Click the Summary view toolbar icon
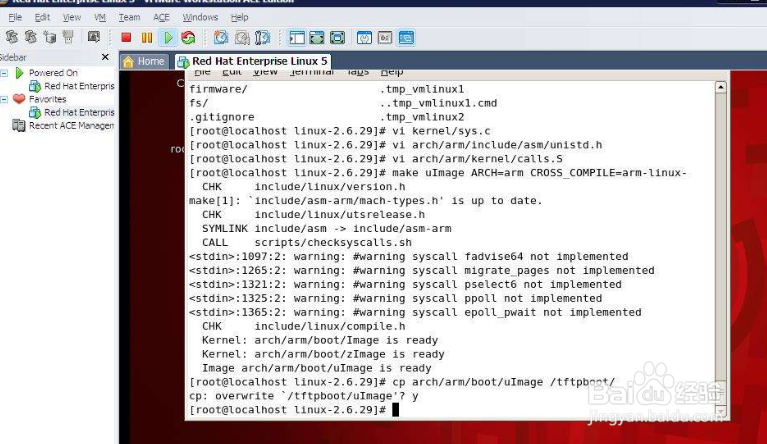Viewport: 767px width, 444px height. (364, 37)
